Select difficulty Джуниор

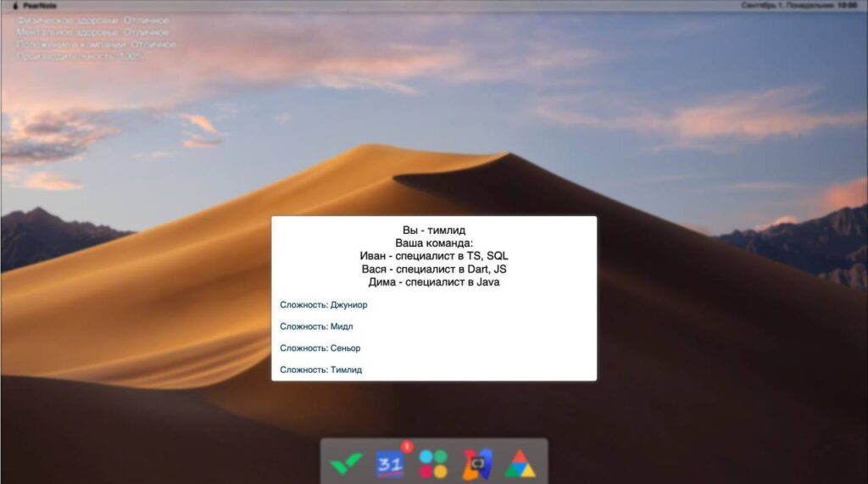coord(324,304)
